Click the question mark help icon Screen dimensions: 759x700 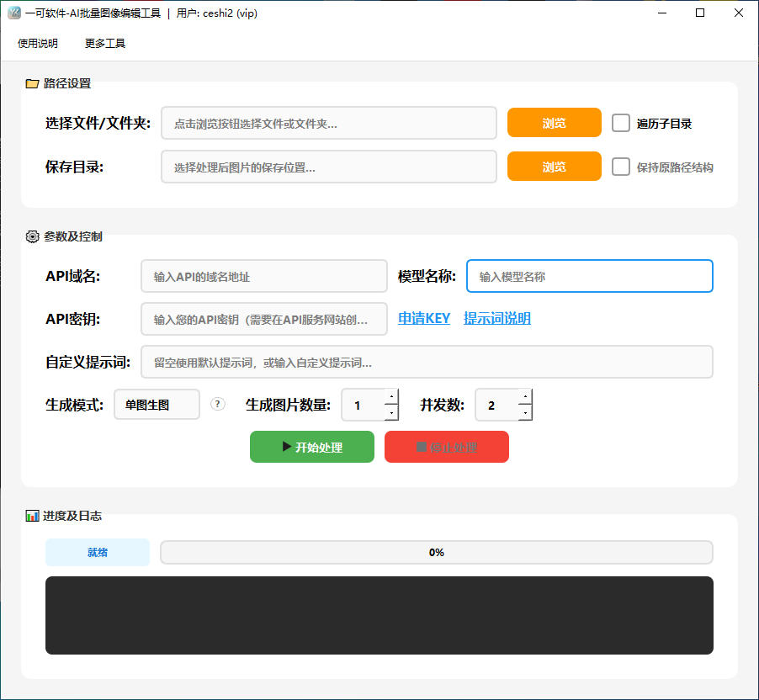(217, 404)
